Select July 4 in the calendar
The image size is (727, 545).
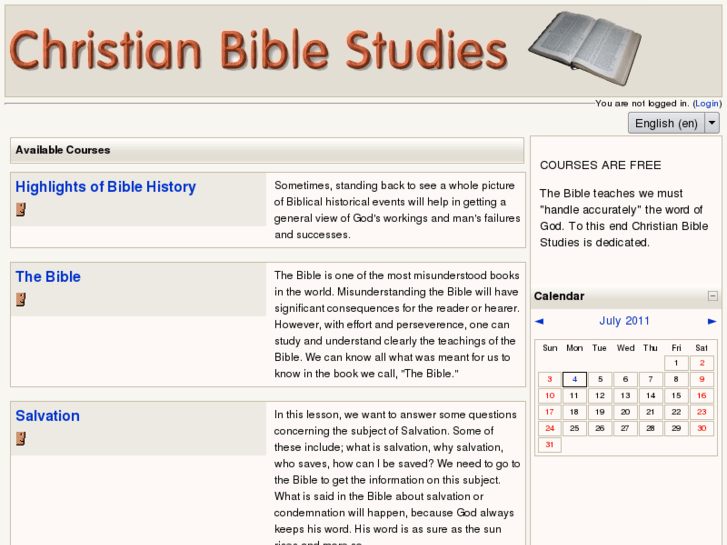pos(574,380)
